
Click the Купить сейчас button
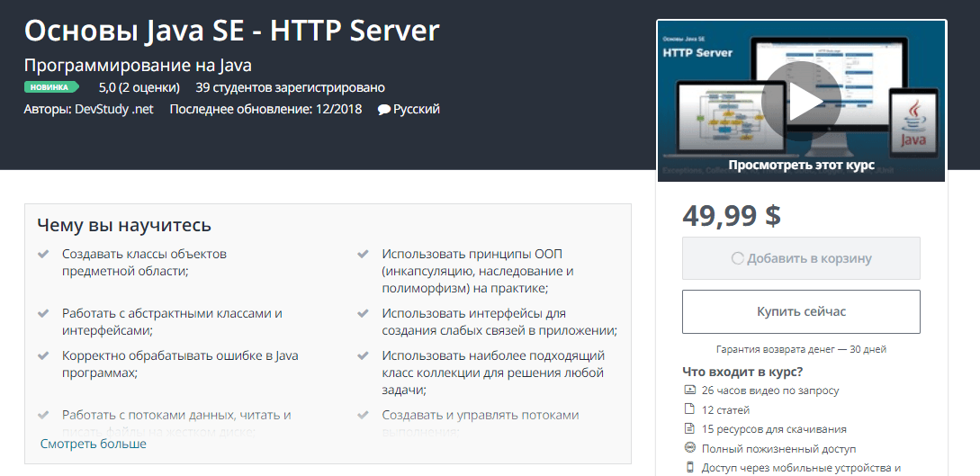click(801, 311)
